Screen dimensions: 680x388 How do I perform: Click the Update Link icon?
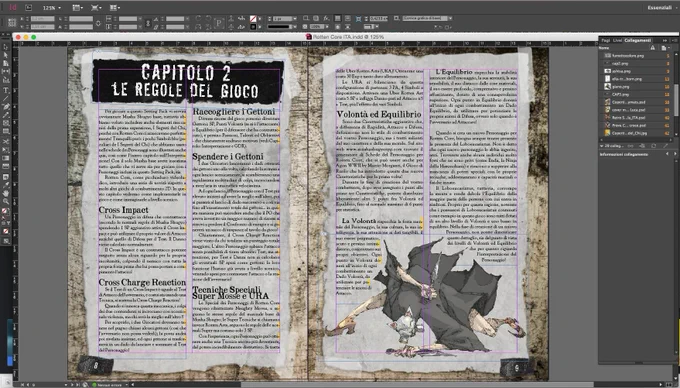click(654, 146)
